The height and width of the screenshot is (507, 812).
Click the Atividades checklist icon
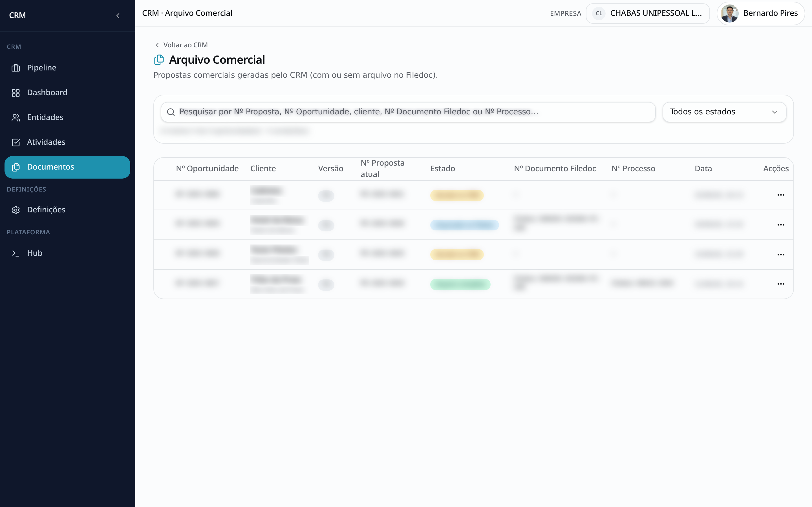[16, 142]
